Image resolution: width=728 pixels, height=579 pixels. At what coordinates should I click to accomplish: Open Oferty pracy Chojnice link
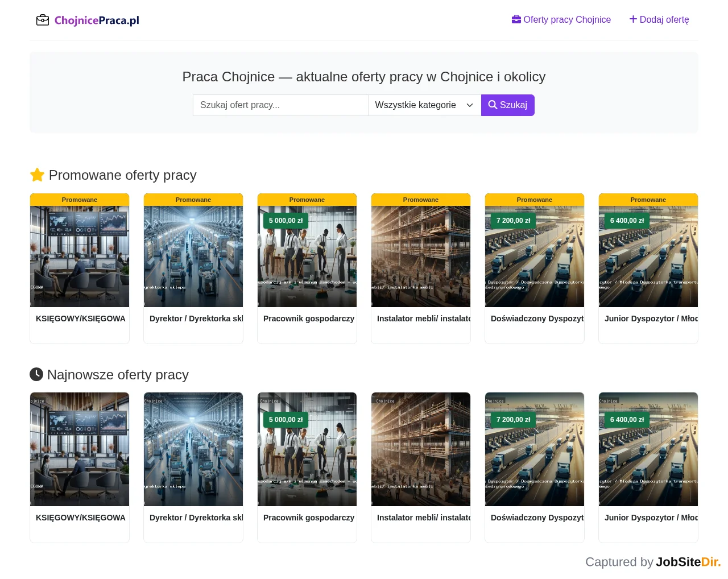click(x=561, y=19)
